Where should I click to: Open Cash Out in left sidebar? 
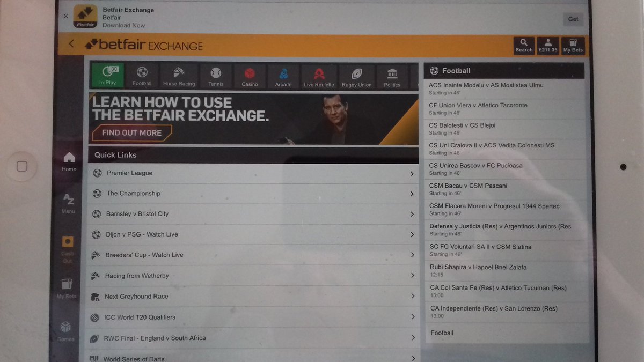click(x=67, y=249)
